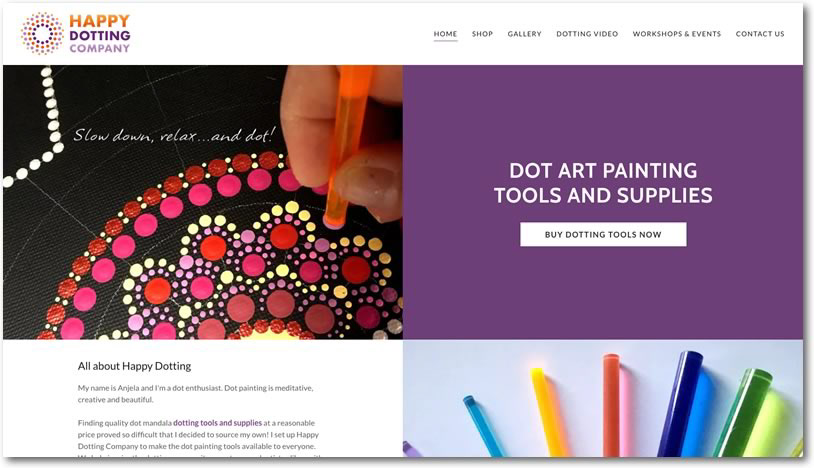
Task: Click the mandala dot painting hero image
Action: click(x=203, y=202)
